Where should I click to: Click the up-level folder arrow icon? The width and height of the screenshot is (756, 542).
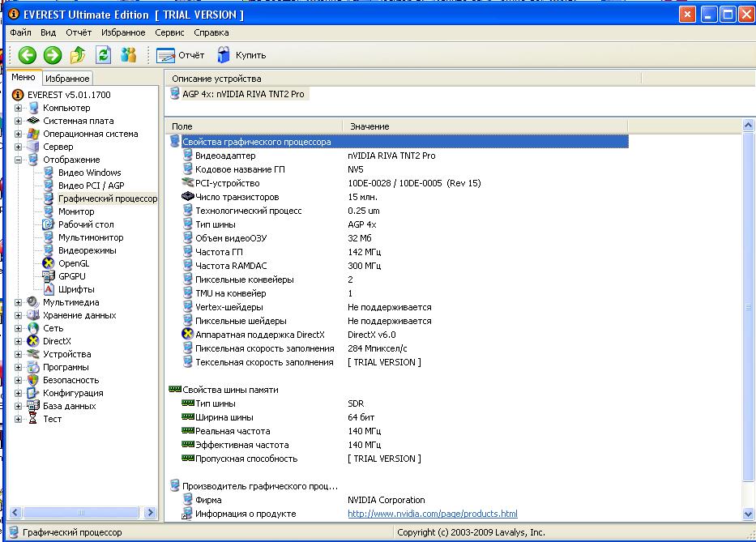pyautogui.click(x=78, y=55)
